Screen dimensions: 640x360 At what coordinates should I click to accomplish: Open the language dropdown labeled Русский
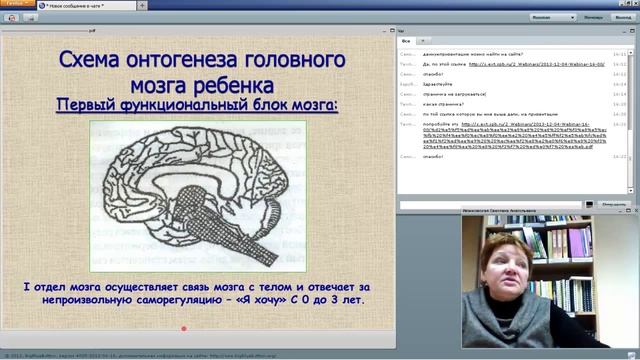coord(553,18)
